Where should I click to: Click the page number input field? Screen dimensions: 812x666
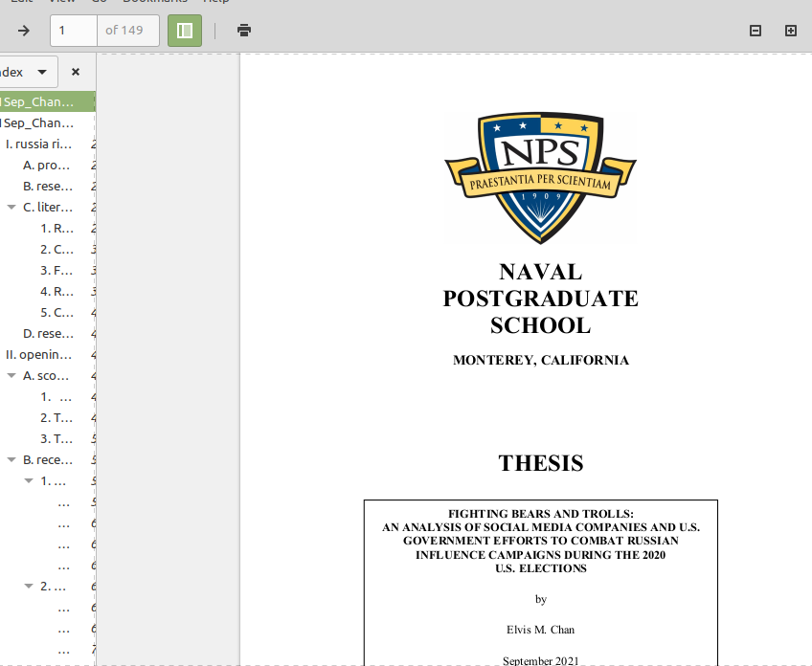pos(74,31)
